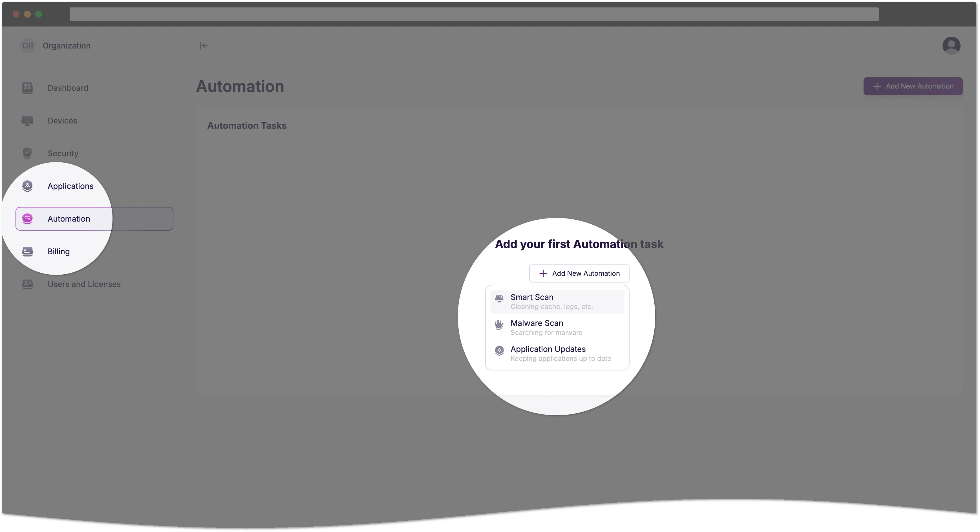
Task: Choose Smart Scan from the dropdown list
Action: pyautogui.click(x=557, y=301)
